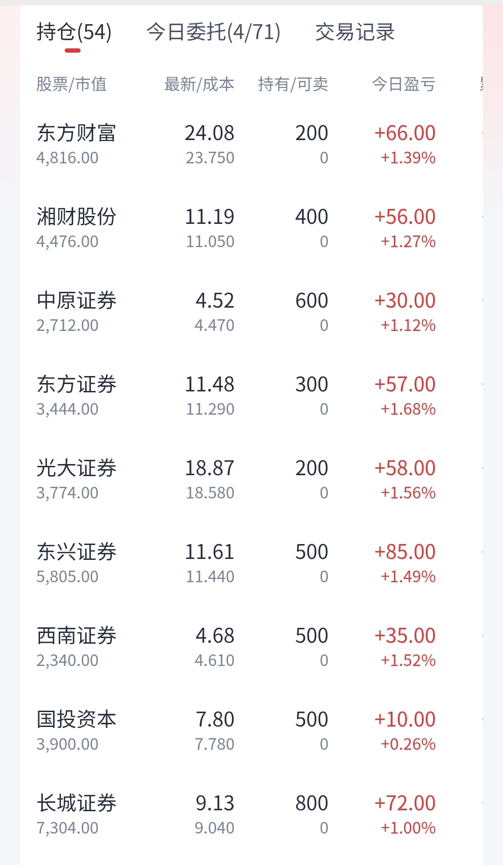The width and height of the screenshot is (503, 868).
Task: Sort by 持有/可卖 column header
Action: pyautogui.click(x=293, y=84)
